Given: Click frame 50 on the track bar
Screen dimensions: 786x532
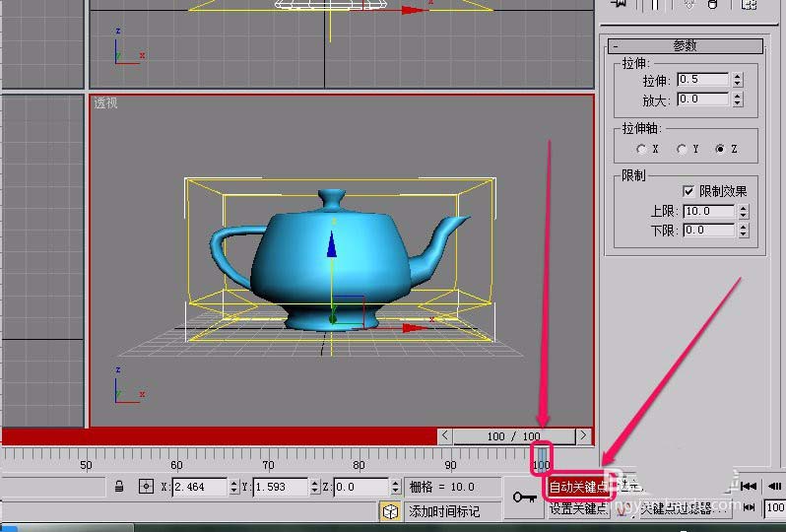Looking at the screenshot, I should [x=86, y=465].
